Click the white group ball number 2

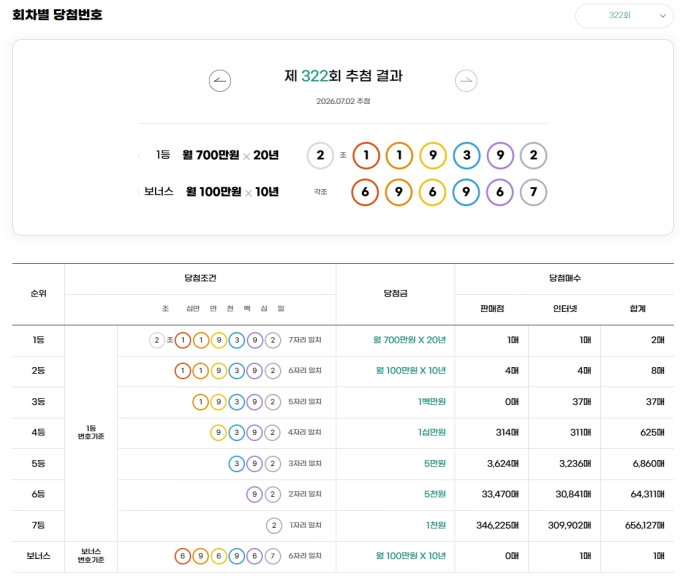tap(320, 155)
